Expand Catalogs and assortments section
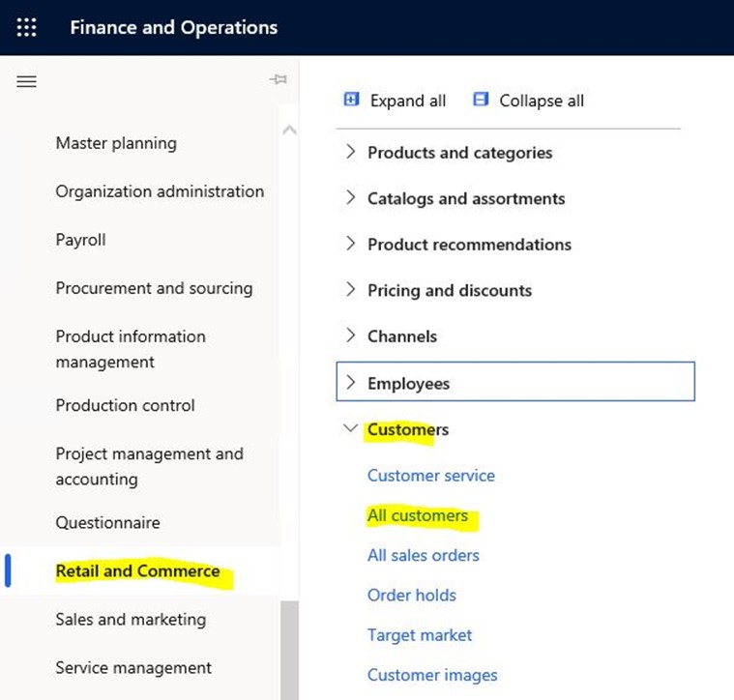 pyautogui.click(x=351, y=198)
